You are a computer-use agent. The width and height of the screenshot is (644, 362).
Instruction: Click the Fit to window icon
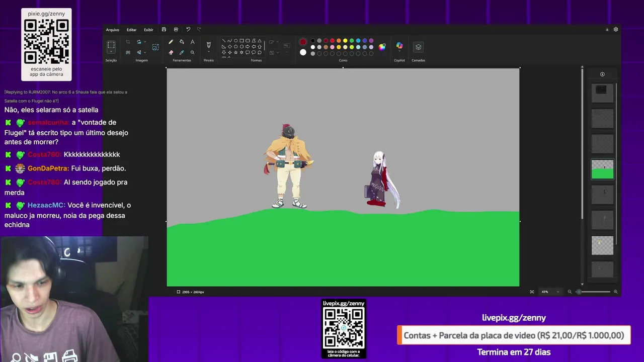coord(532,292)
